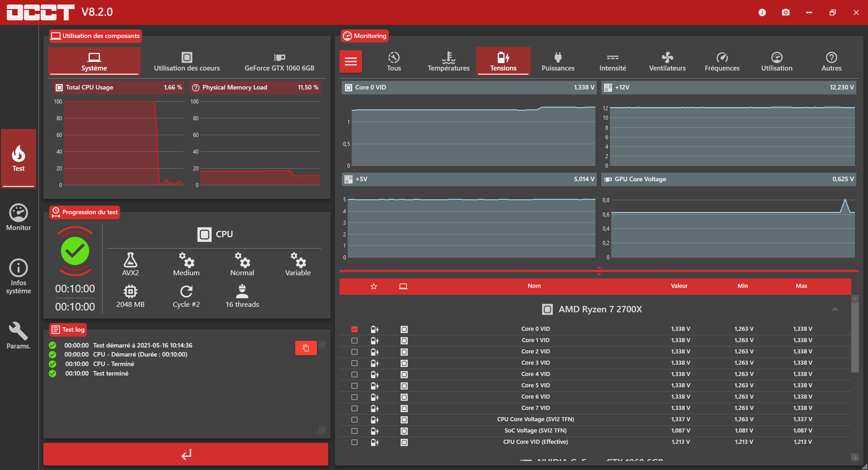868x470 pixels.
Task: Switch to Utilisation des coeurs tab
Action: pos(187,61)
